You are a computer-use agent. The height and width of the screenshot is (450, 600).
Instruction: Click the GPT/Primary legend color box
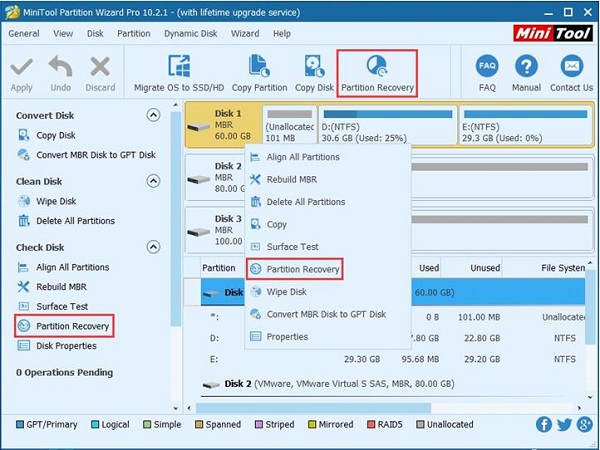[20, 424]
